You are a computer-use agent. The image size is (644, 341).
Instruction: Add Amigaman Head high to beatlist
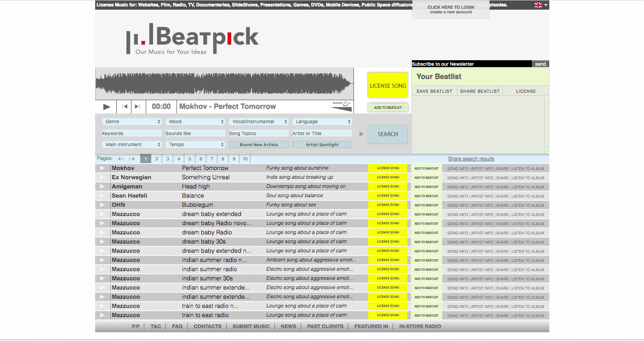(x=427, y=187)
